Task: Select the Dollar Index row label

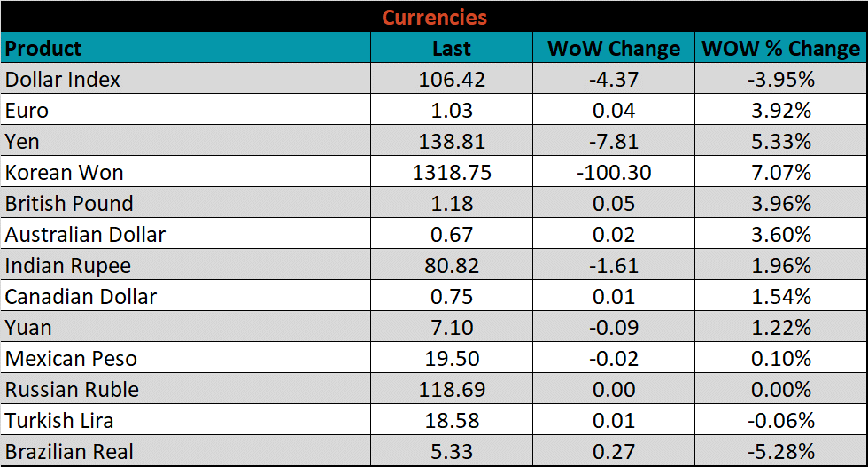Action: [x=63, y=79]
